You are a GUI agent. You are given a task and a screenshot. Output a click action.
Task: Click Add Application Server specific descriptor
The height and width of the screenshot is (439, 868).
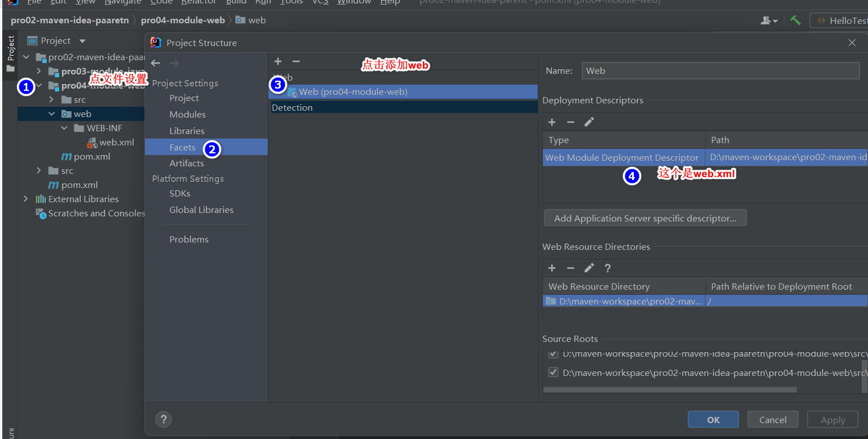(x=645, y=218)
